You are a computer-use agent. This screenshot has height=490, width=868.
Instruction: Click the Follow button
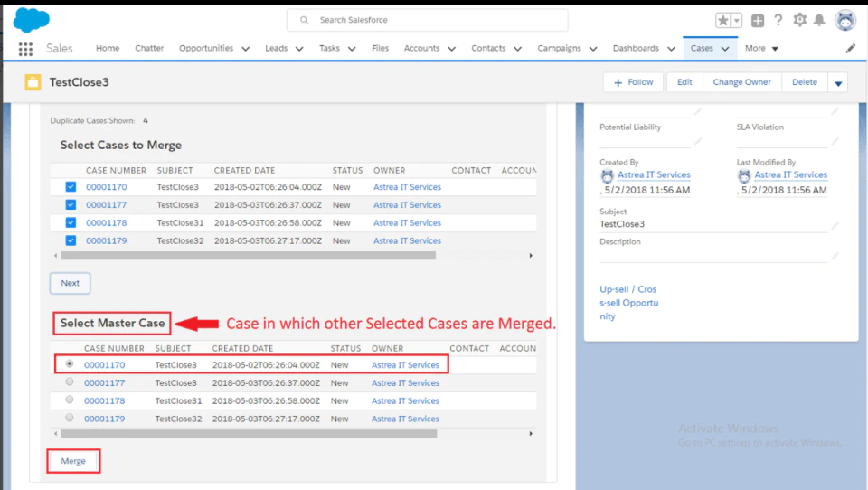point(634,82)
